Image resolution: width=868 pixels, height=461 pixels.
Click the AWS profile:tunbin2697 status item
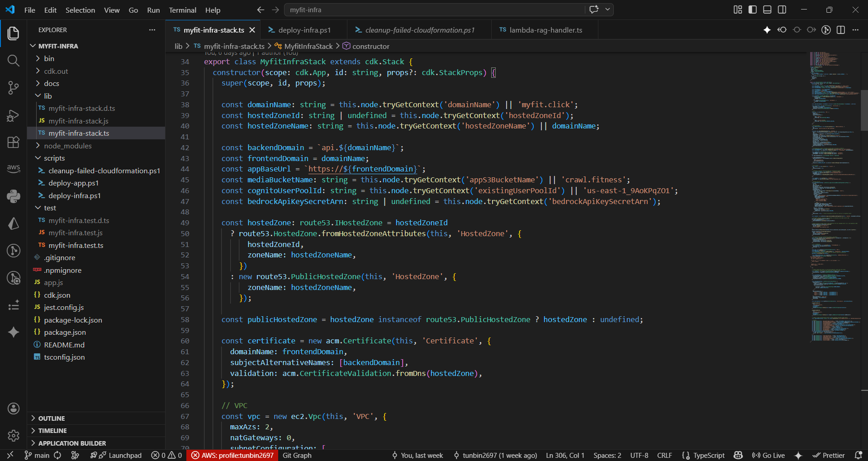pyautogui.click(x=233, y=455)
